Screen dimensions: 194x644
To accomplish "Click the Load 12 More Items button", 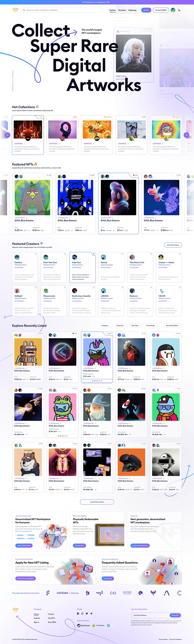I will [x=97, y=502].
